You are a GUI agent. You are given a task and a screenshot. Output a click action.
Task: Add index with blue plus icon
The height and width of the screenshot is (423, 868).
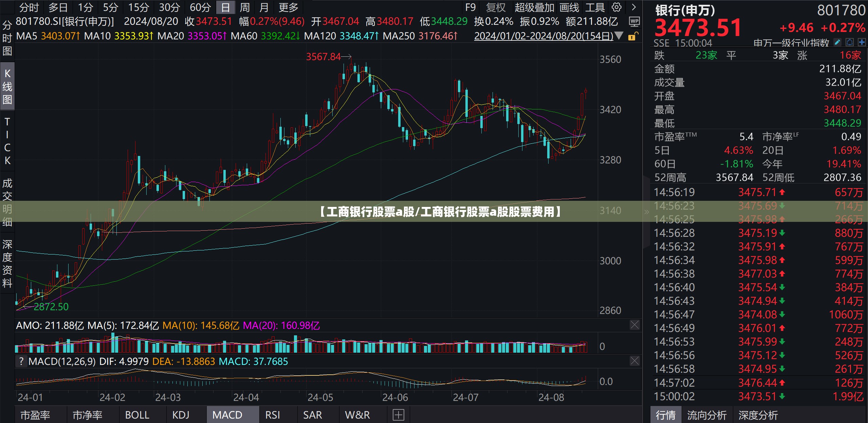tap(862, 42)
